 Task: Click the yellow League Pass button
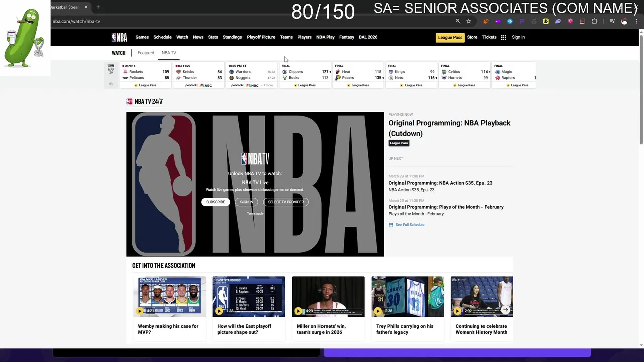[450, 37]
